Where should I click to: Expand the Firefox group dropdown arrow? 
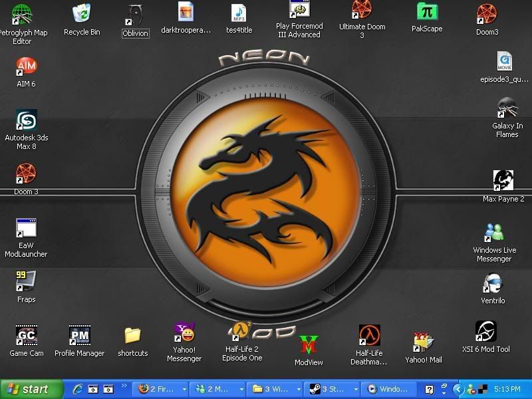click(184, 389)
